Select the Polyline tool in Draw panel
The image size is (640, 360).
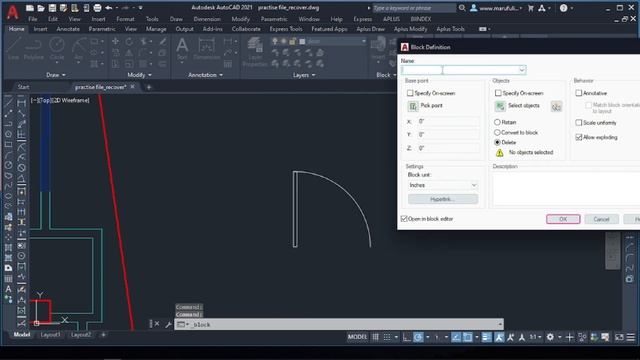click(x=33, y=49)
